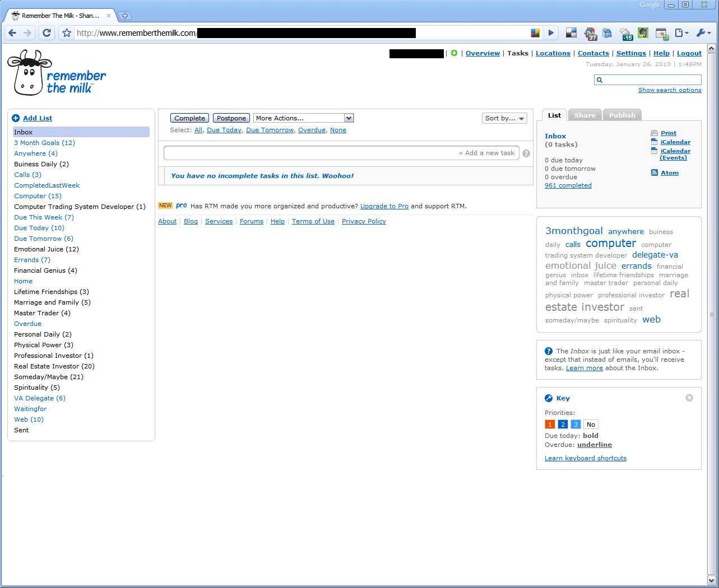This screenshot has height=588, width=719.
Task: Click the help icon beside new task field
Action: (526, 153)
